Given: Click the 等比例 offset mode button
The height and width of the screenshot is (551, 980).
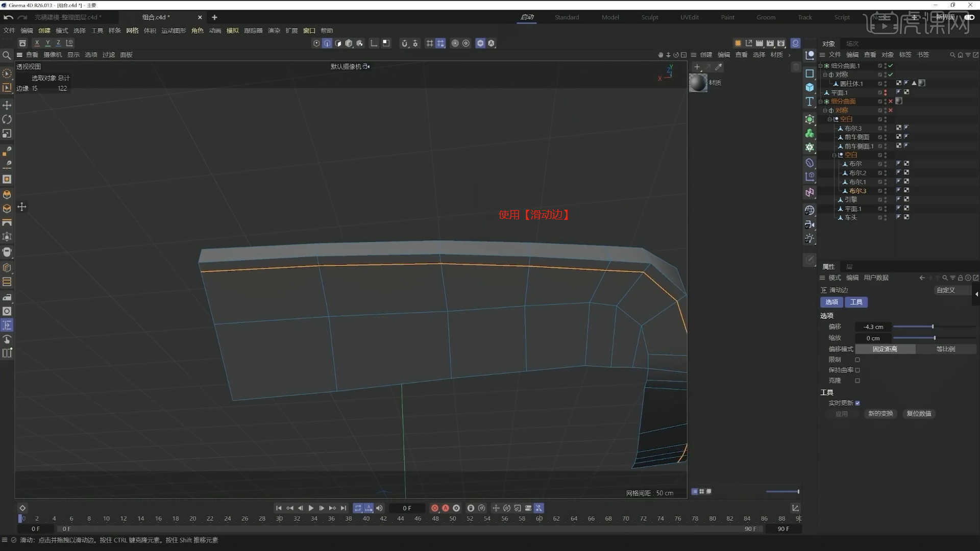Looking at the screenshot, I should click(x=946, y=349).
